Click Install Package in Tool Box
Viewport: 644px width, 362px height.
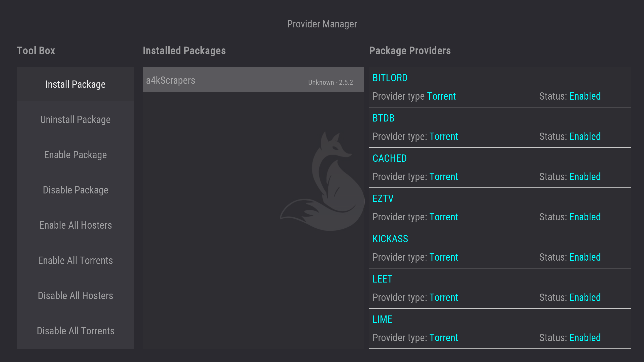coord(75,84)
